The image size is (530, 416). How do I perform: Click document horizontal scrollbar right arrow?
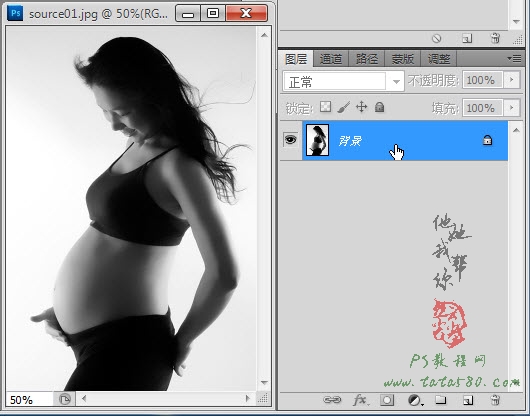pyautogui.click(x=248, y=399)
